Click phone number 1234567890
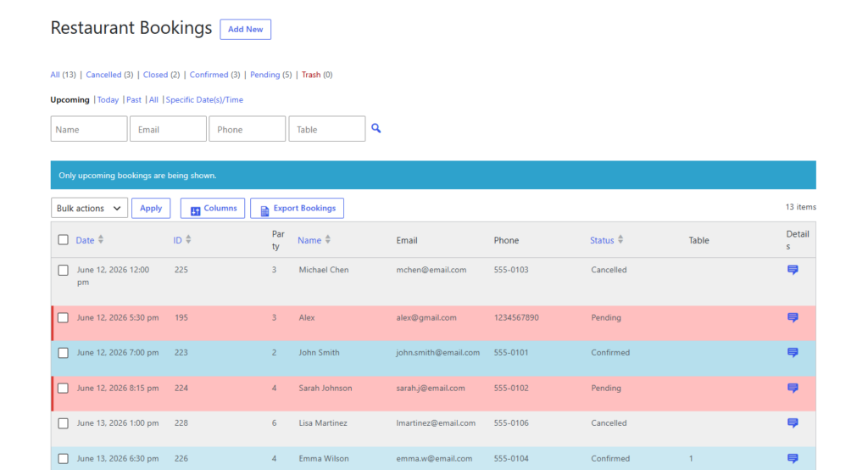This screenshot has width=868, height=470. coord(516,317)
